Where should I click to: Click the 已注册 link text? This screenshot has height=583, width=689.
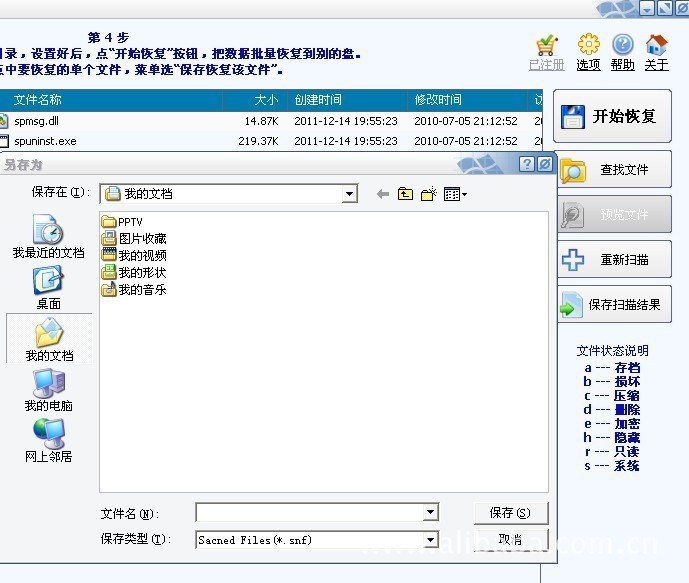(x=547, y=65)
